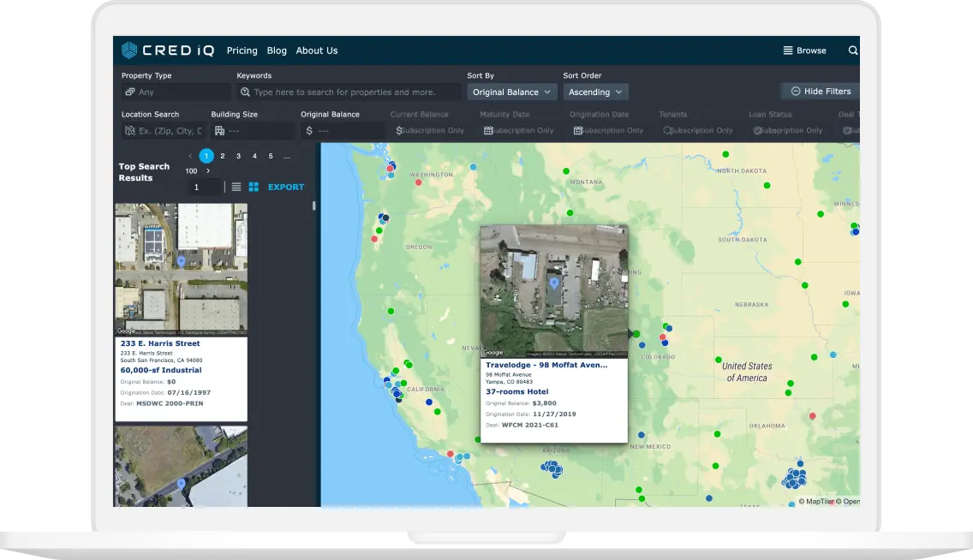Click the minus circle icon in Hide Filters
973x560 pixels.
point(795,91)
